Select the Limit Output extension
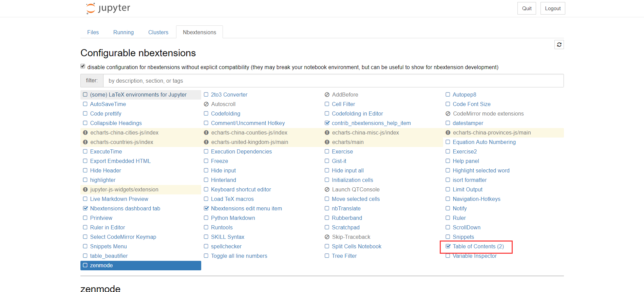This screenshot has height=292, width=644. pyautogui.click(x=468, y=190)
